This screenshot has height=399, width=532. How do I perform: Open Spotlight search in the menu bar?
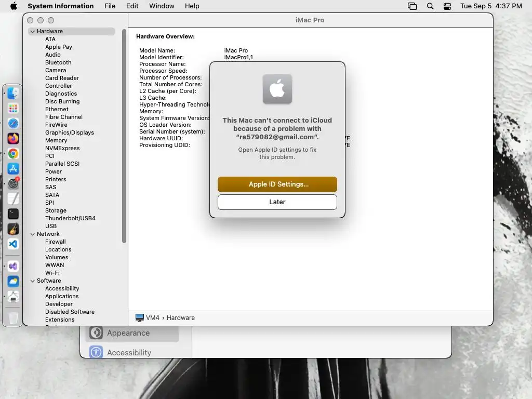[x=430, y=6]
